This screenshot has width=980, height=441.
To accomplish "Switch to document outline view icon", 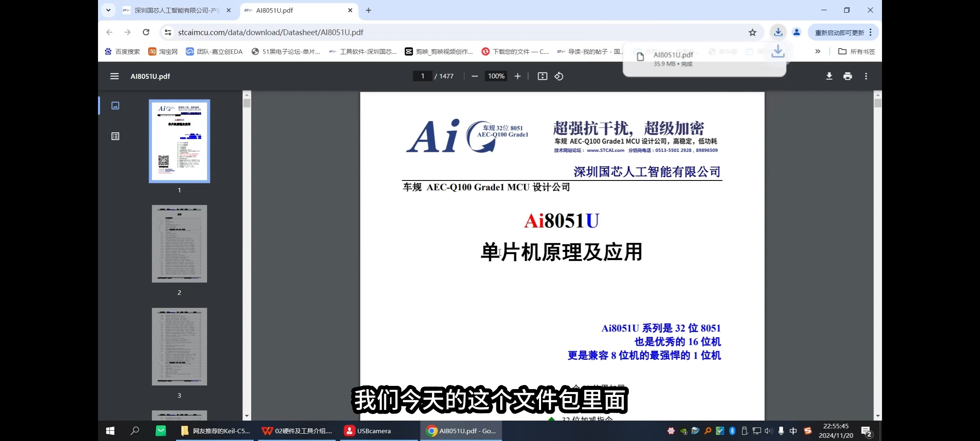I will 115,136.
